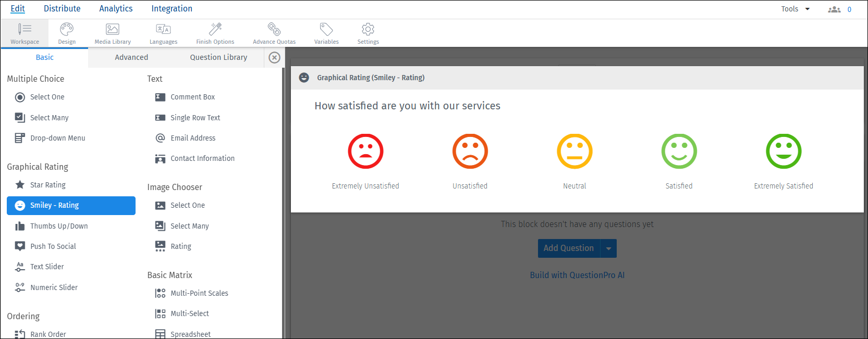
Task: Select the Extremely Unsatisfied red smiley
Action: (x=365, y=152)
